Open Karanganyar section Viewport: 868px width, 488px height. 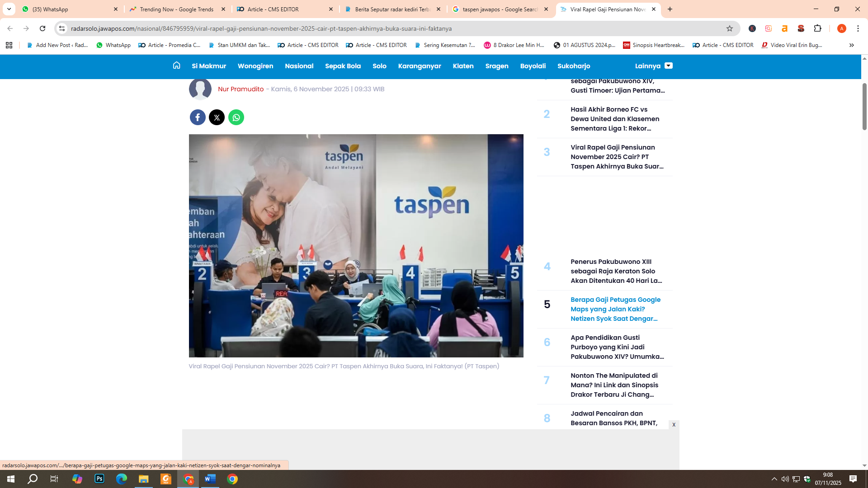420,66
